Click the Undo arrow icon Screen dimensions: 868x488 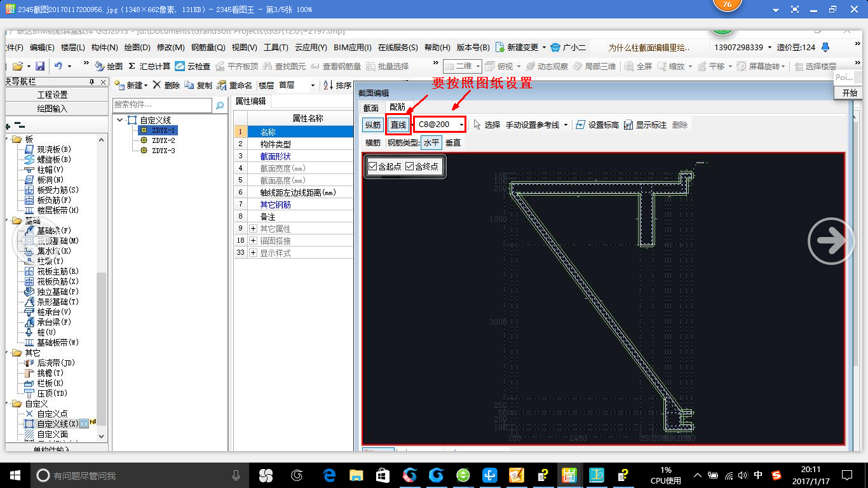pyautogui.click(x=58, y=66)
